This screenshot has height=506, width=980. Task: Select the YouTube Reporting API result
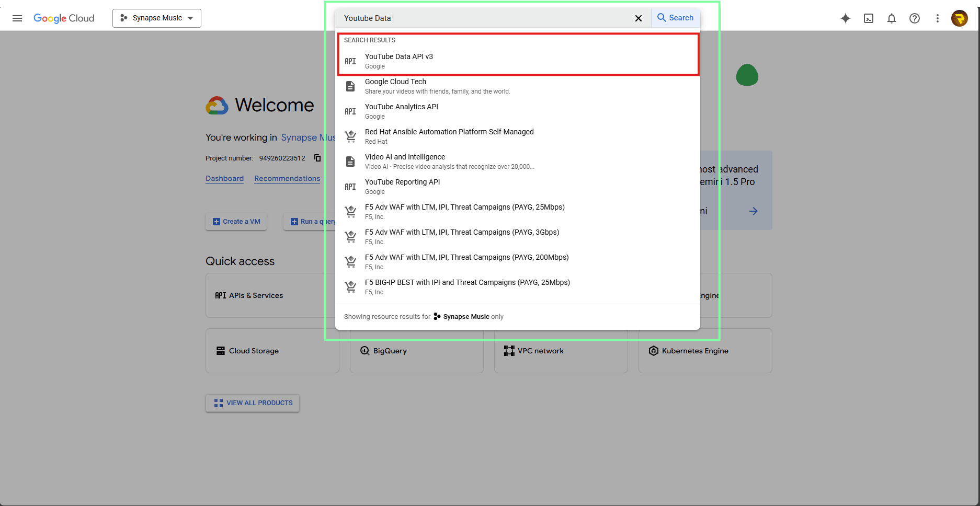[x=518, y=187]
